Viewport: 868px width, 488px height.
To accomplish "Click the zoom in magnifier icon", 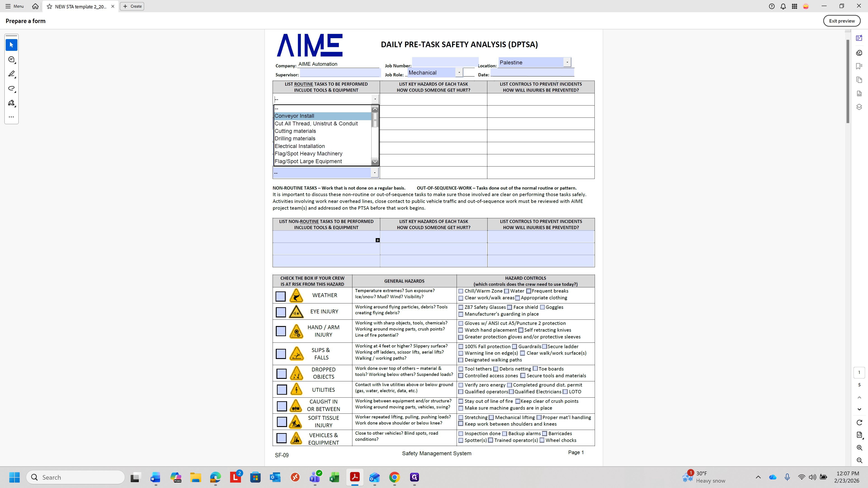I will click(859, 448).
